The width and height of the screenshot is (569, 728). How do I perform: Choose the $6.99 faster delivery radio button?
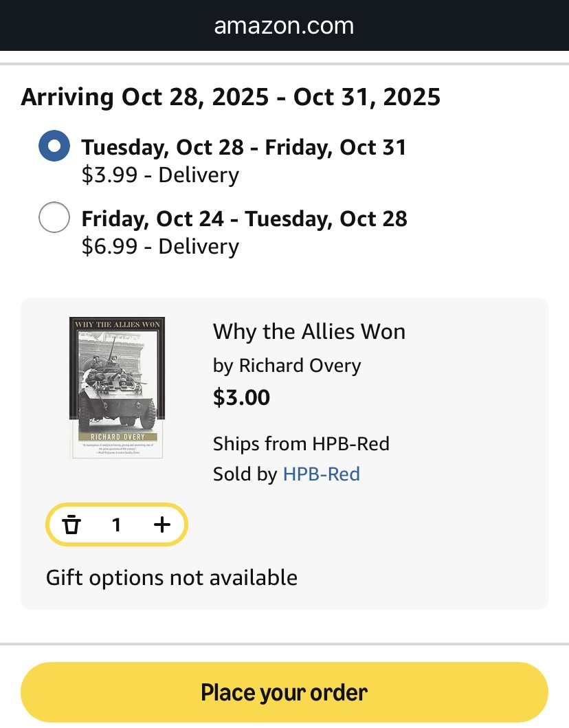click(x=54, y=218)
